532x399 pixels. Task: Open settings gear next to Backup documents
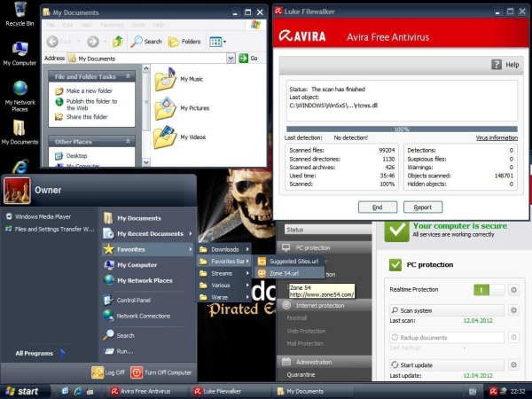pyautogui.click(x=513, y=337)
